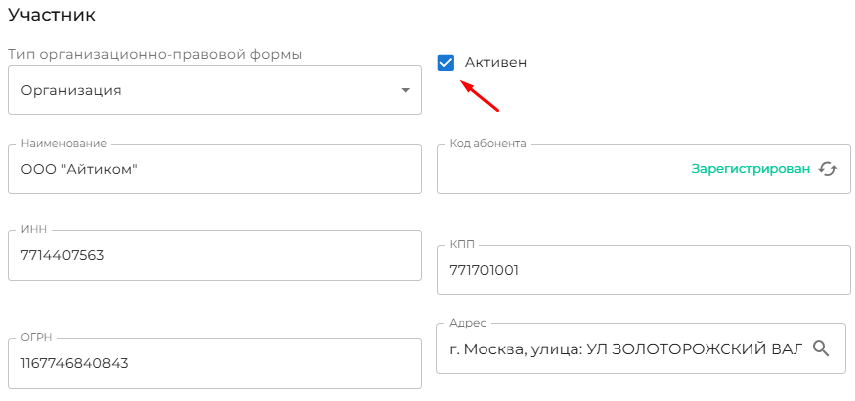Click the magnifier search icon in Адрес field

pos(821,348)
